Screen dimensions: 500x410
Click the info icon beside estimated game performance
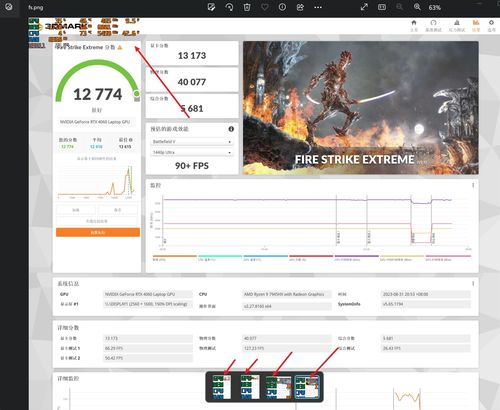click(x=231, y=129)
